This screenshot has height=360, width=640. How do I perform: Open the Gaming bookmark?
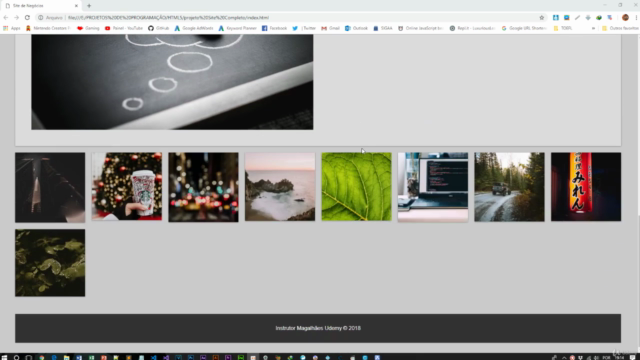tap(88, 28)
